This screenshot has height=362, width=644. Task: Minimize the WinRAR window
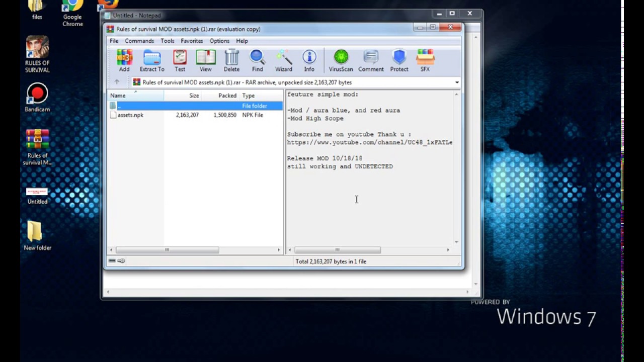[x=420, y=27]
